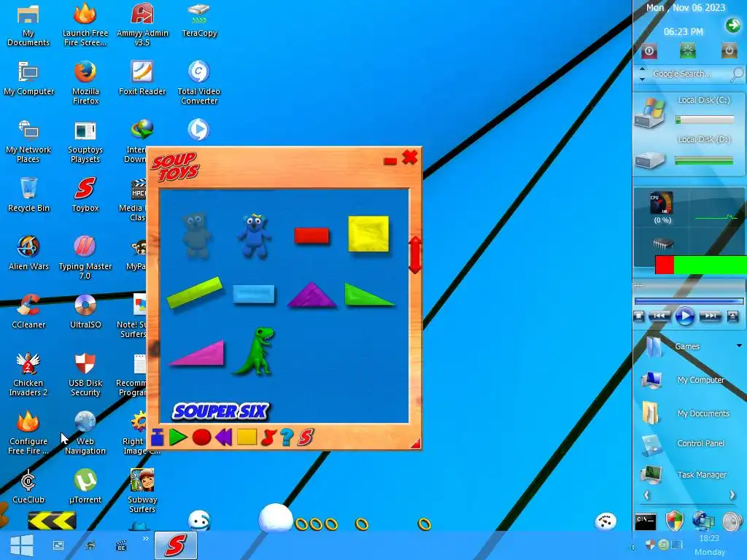This screenshot has height=560, width=747.
Task: Click the Local Disk (C:) usage bar
Action: tap(705, 120)
